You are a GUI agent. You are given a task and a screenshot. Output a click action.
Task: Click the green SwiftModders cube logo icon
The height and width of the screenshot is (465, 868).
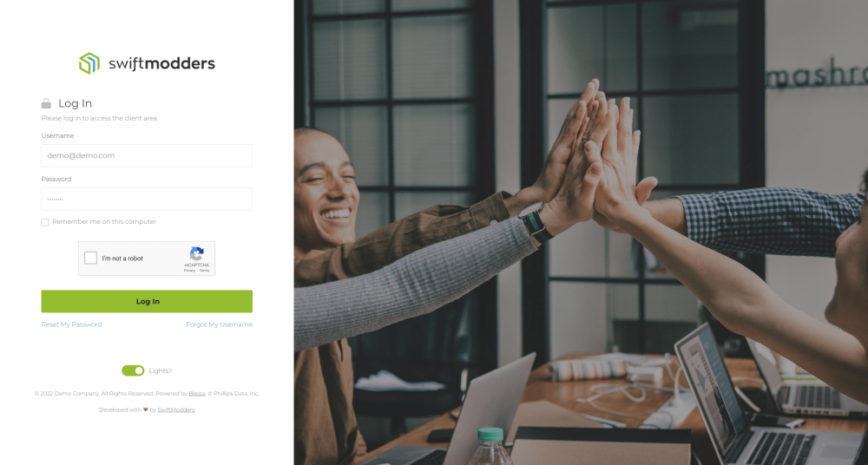pos(89,63)
